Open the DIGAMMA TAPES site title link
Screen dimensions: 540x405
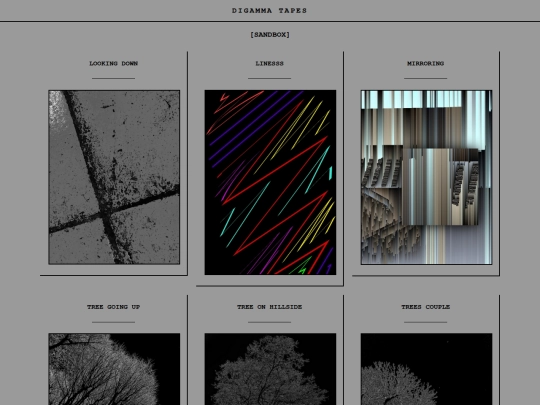(269, 11)
